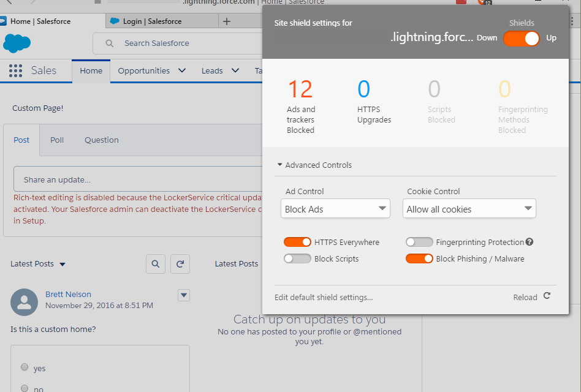This screenshot has width=581, height=392.
Task: Click Brett Nelson's avatar icon
Action: pos(24,302)
